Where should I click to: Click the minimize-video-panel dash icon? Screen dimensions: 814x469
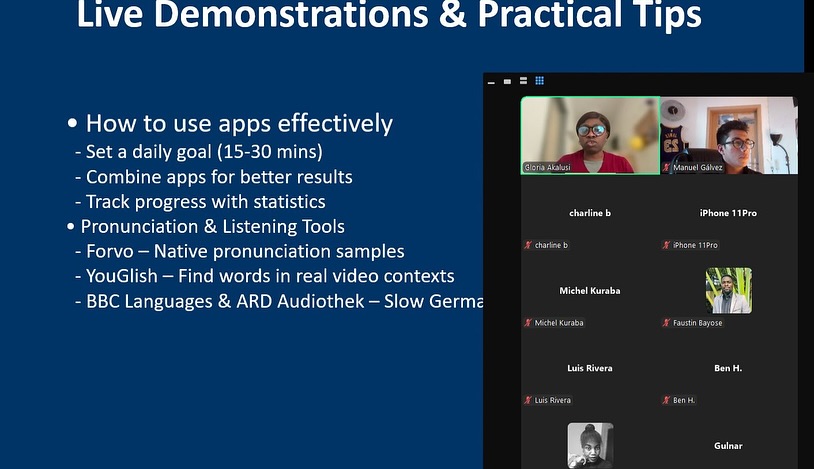491,82
